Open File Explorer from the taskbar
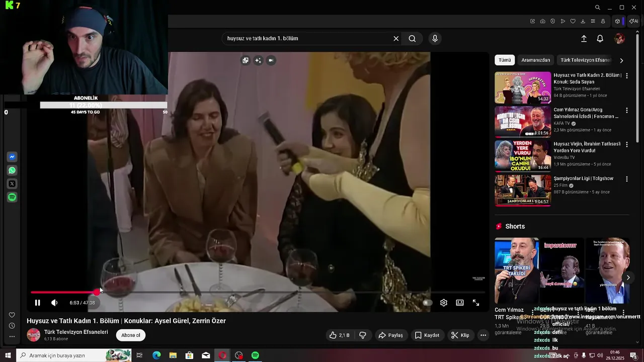644x362 pixels. coord(173,355)
